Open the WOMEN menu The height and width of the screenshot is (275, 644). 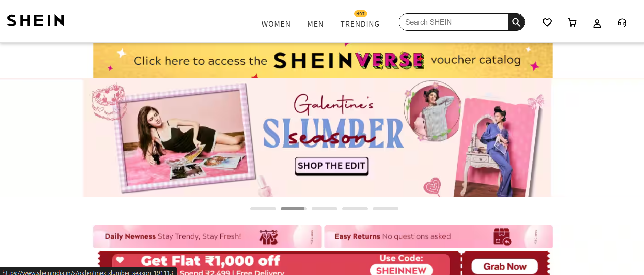pos(276,24)
